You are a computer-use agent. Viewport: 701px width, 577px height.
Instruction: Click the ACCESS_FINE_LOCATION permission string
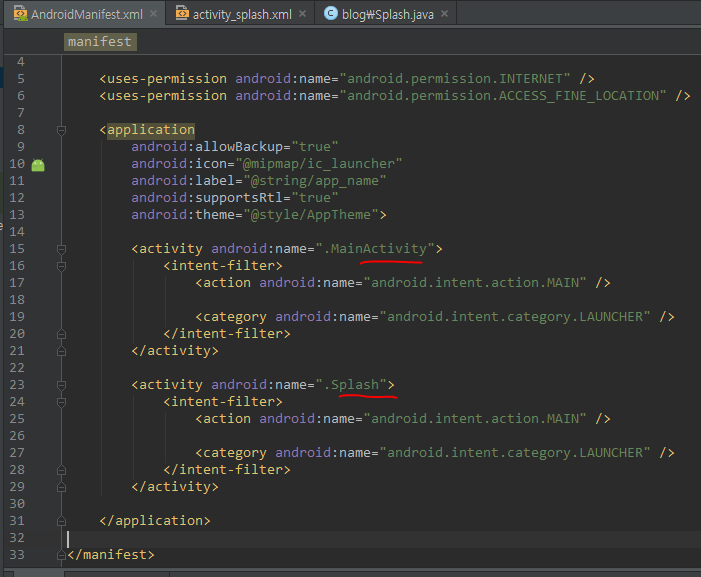tap(503, 96)
